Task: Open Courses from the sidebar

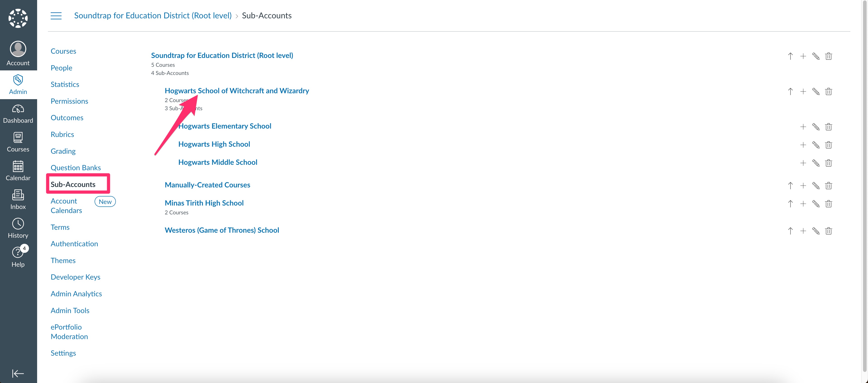Action: pos(18,142)
